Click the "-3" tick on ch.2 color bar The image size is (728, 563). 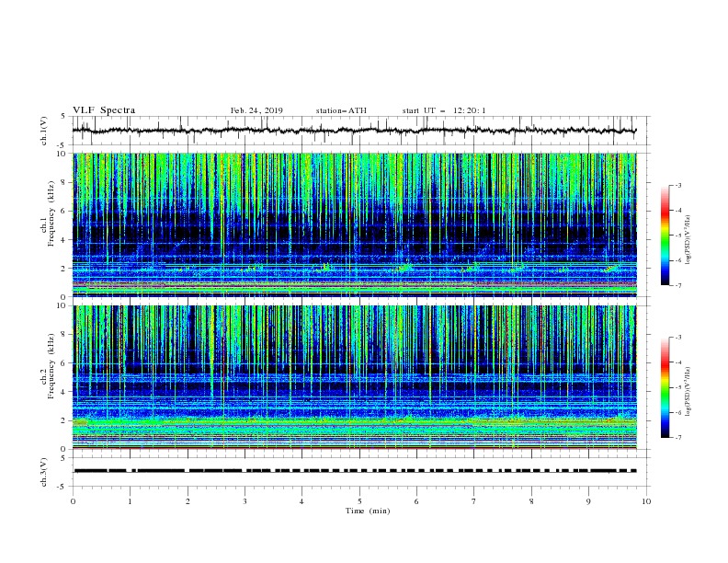click(x=677, y=338)
